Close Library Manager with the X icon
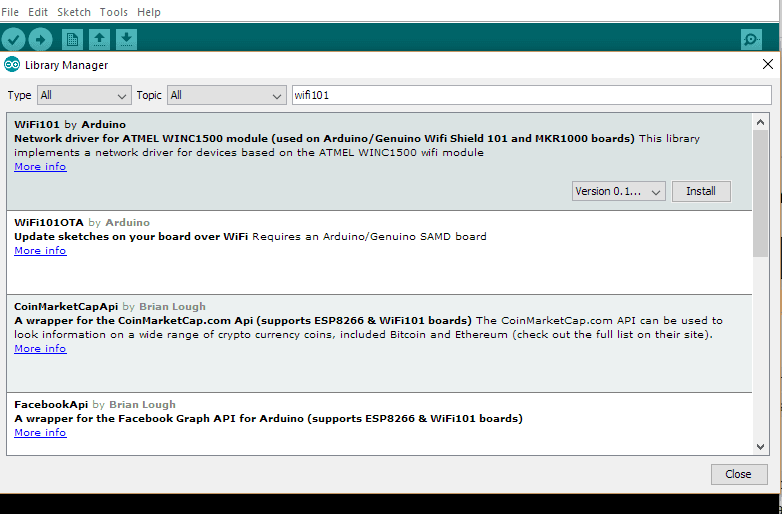Viewport: 782px width, 514px height. click(x=767, y=65)
